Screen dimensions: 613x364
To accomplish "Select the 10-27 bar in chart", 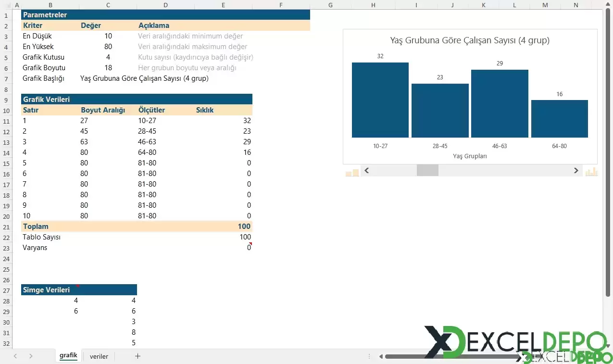I will click(380, 100).
